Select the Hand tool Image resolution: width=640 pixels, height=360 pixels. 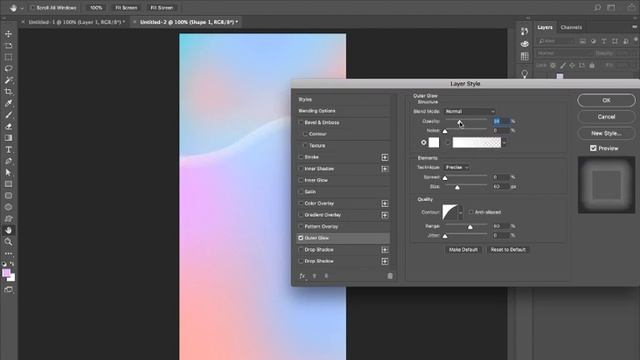[8, 231]
